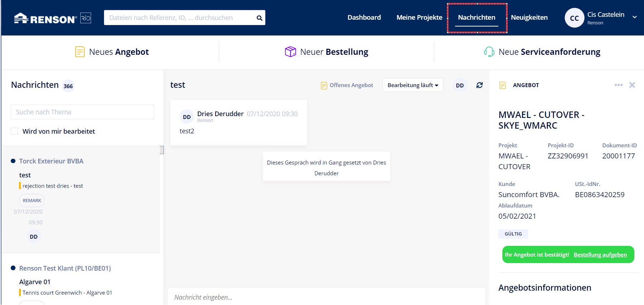The width and height of the screenshot is (644, 305).
Task: Open the Dashboard menu item
Action: click(x=364, y=18)
